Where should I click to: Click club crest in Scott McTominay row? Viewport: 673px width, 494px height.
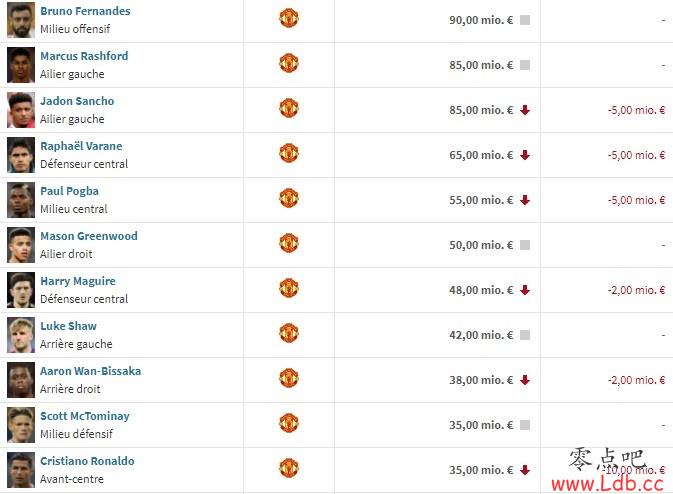pyautogui.click(x=288, y=423)
